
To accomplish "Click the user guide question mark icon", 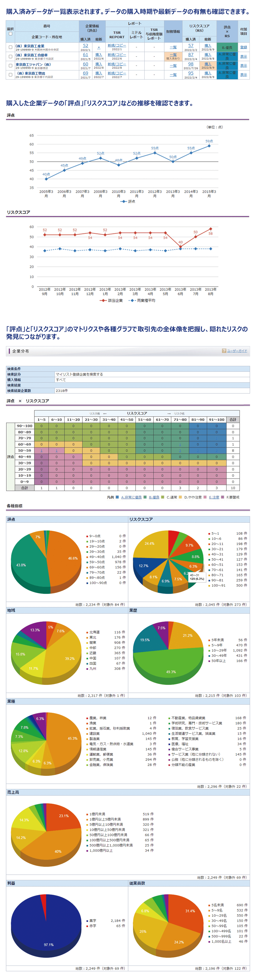I will 224,351.
